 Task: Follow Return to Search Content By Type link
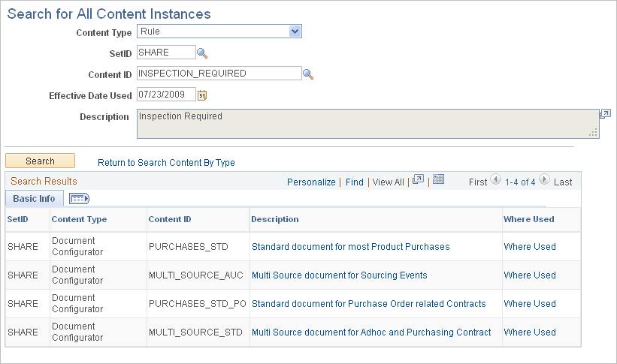click(x=166, y=163)
